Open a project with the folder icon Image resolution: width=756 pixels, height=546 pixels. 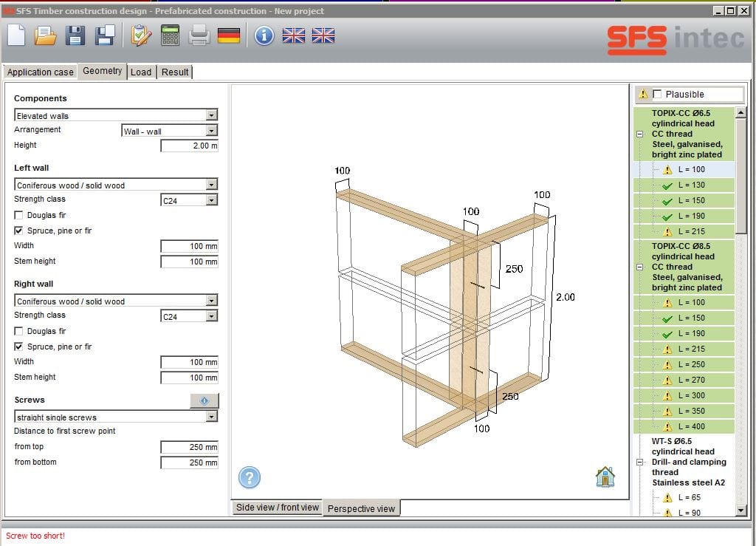coord(46,35)
